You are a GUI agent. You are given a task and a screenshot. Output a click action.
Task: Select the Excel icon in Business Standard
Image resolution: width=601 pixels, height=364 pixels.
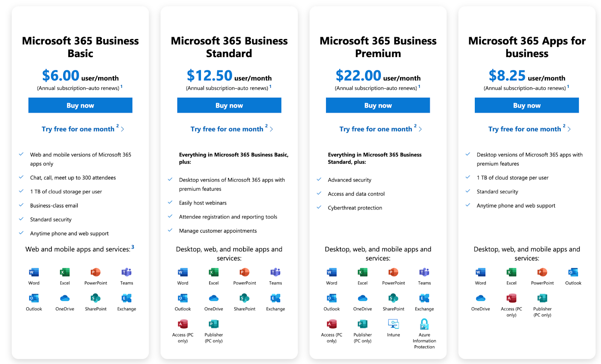click(213, 273)
